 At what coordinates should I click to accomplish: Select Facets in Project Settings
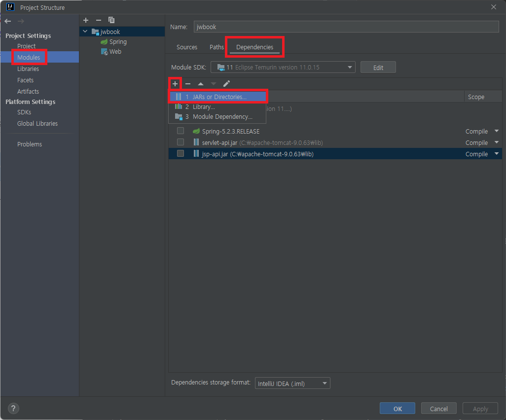coord(26,80)
